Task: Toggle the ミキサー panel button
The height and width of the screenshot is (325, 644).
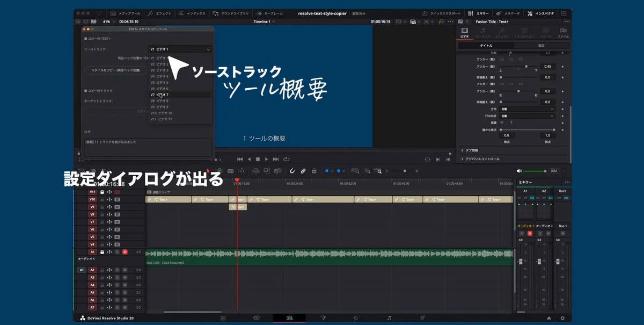Action: click(478, 13)
